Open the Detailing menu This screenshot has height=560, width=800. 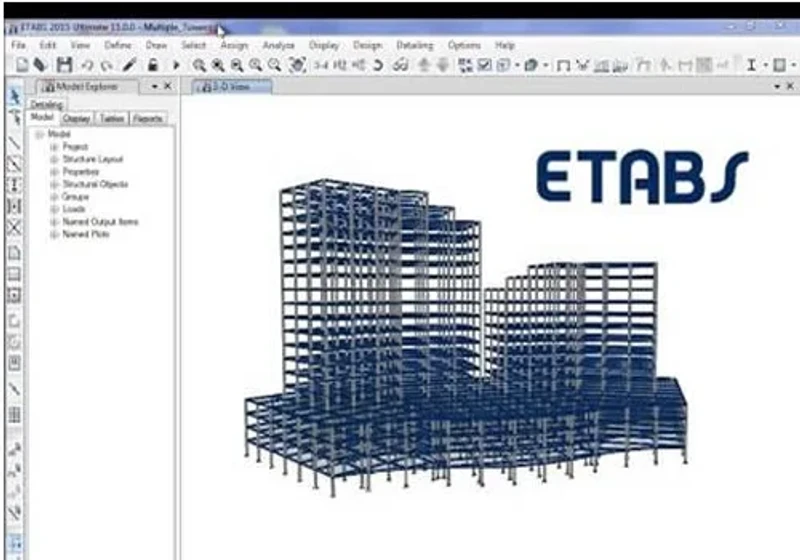tap(415, 45)
